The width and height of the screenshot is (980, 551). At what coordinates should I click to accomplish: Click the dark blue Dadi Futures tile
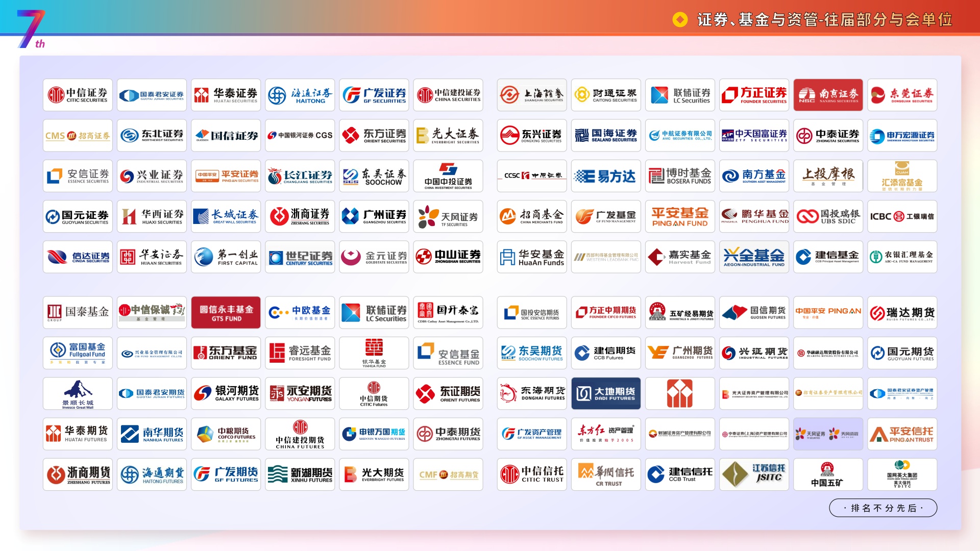(606, 393)
